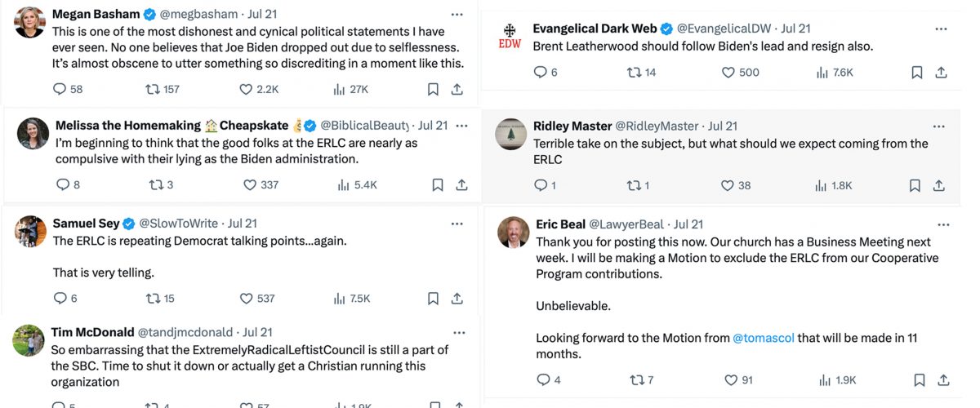Viewport: 980px width, 408px height.
Task: Open Megan Basham's profile picture
Action: [29, 22]
